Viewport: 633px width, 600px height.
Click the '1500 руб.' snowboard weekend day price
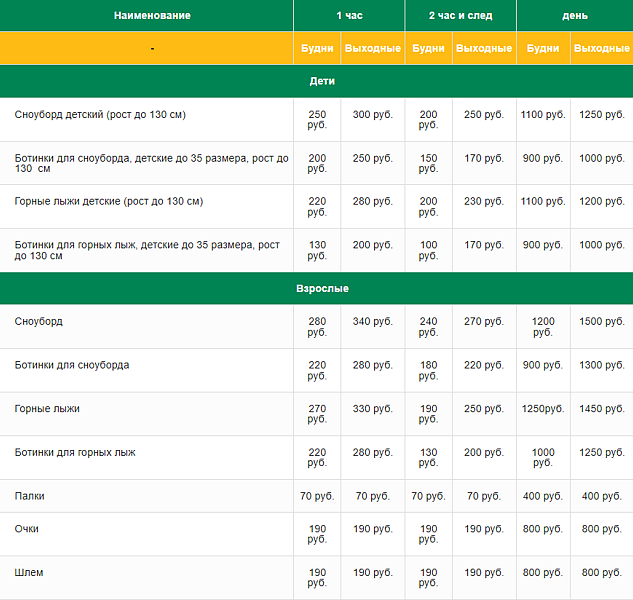click(602, 322)
